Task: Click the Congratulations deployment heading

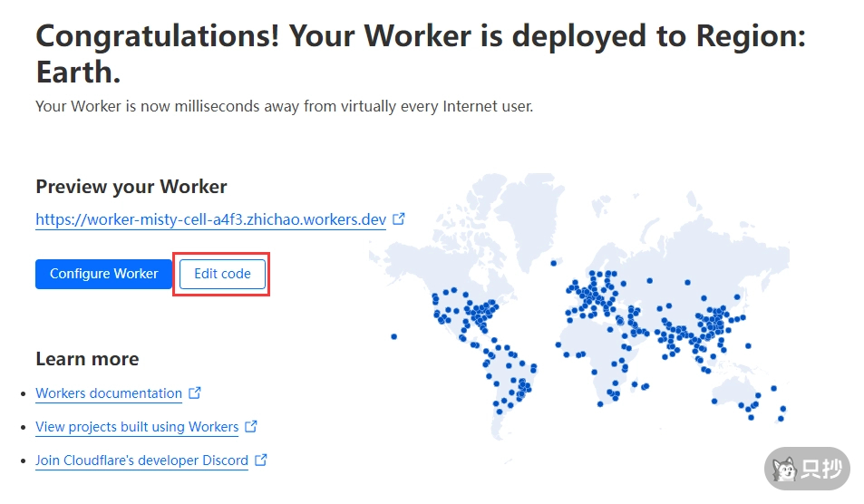Action: pos(421,53)
